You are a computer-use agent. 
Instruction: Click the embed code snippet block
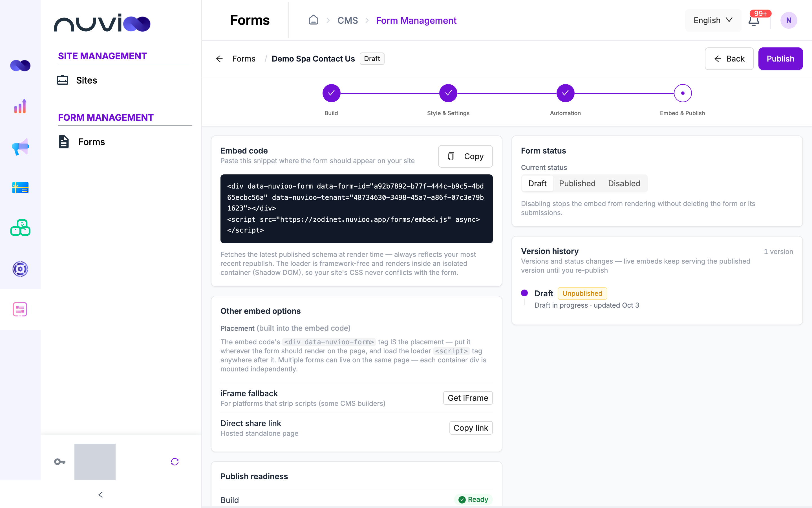point(356,209)
